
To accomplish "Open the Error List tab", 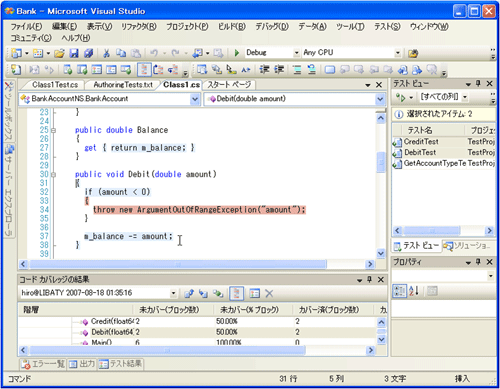I will [43, 364].
